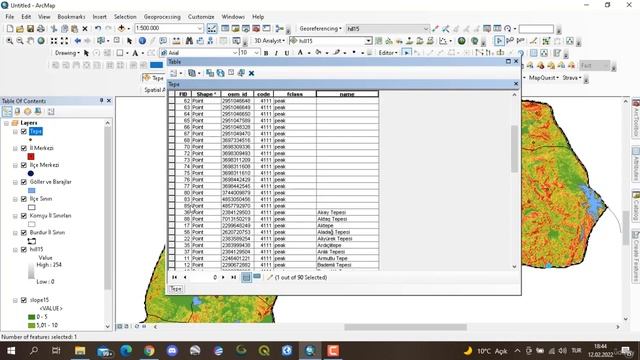Click the Add Data icon

pyautogui.click(x=121, y=29)
